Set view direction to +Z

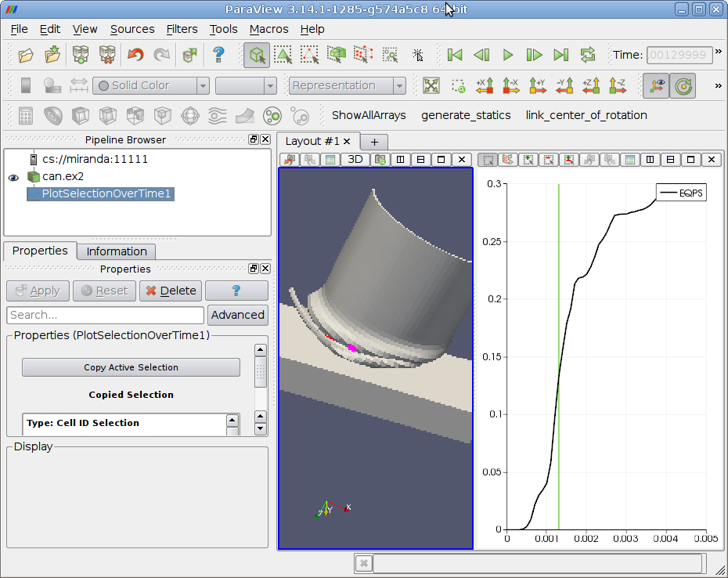[591, 85]
